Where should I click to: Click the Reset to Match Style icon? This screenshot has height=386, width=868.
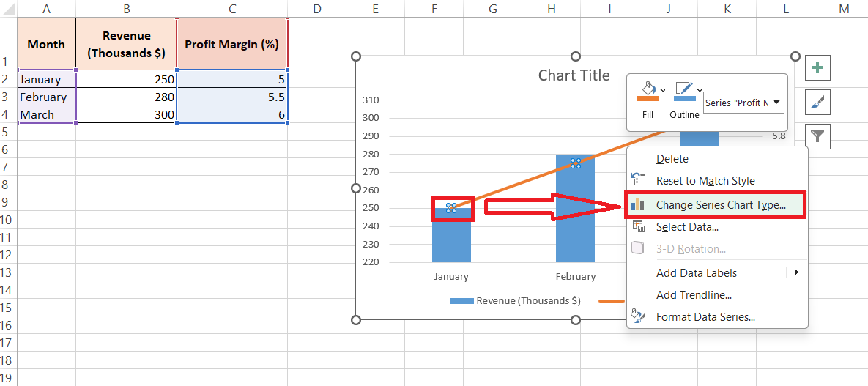(638, 180)
